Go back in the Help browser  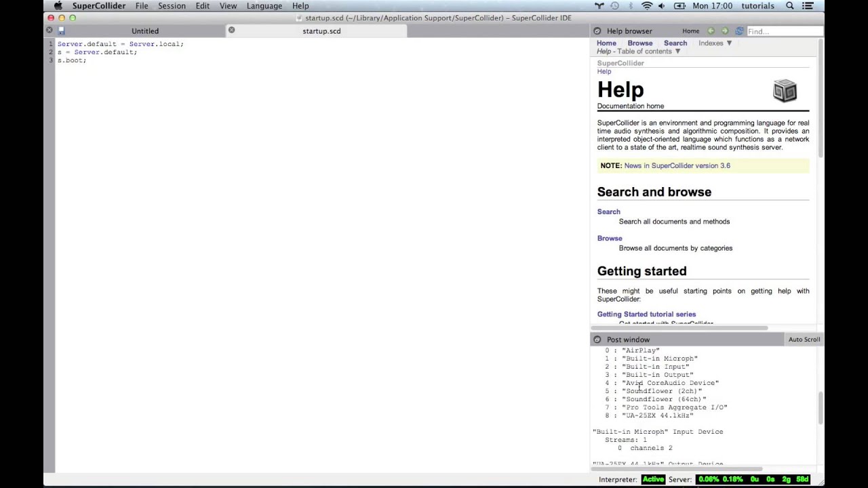click(711, 31)
